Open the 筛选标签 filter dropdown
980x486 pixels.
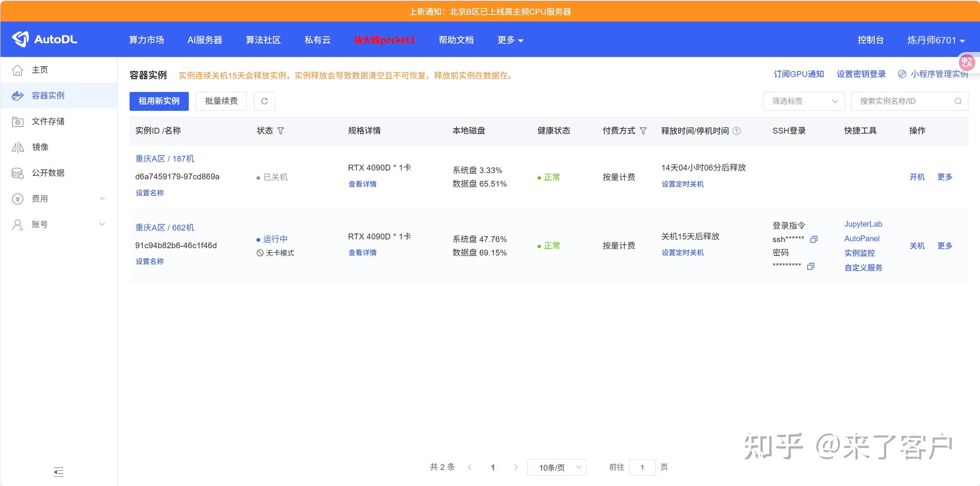[x=803, y=101]
